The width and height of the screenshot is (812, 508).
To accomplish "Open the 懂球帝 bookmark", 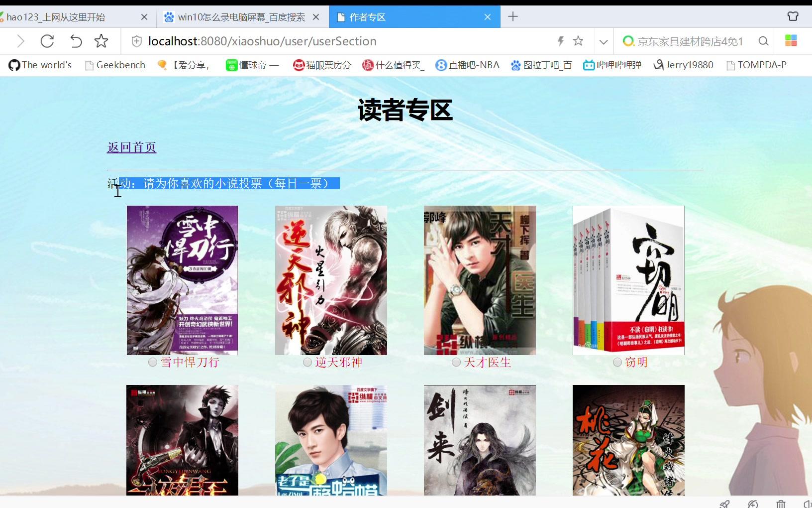I will pyautogui.click(x=252, y=65).
